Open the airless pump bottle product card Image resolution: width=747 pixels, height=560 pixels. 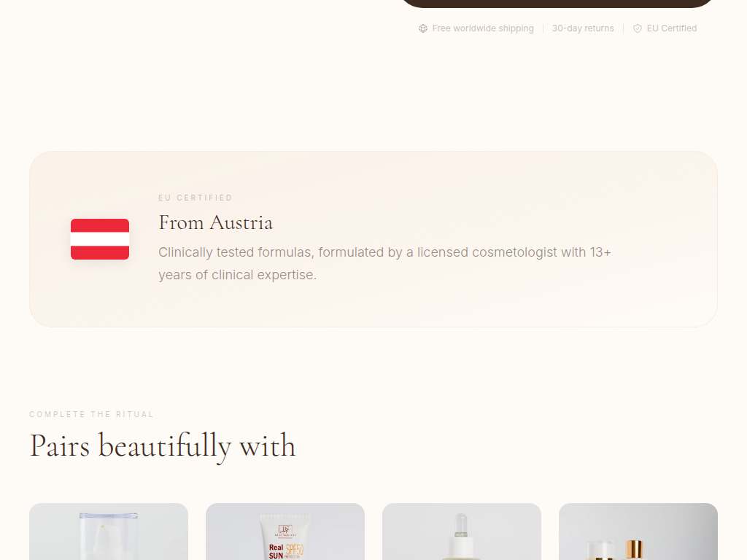tap(109, 532)
